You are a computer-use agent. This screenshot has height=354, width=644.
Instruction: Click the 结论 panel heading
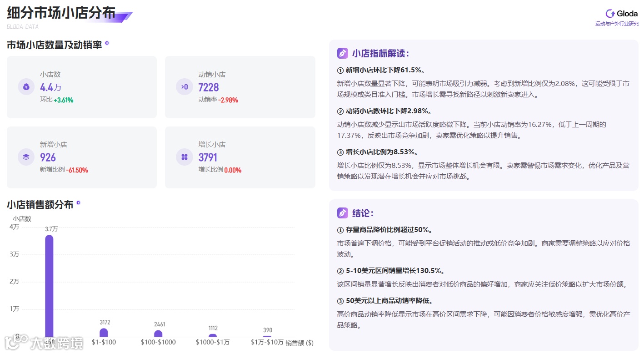click(363, 213)
